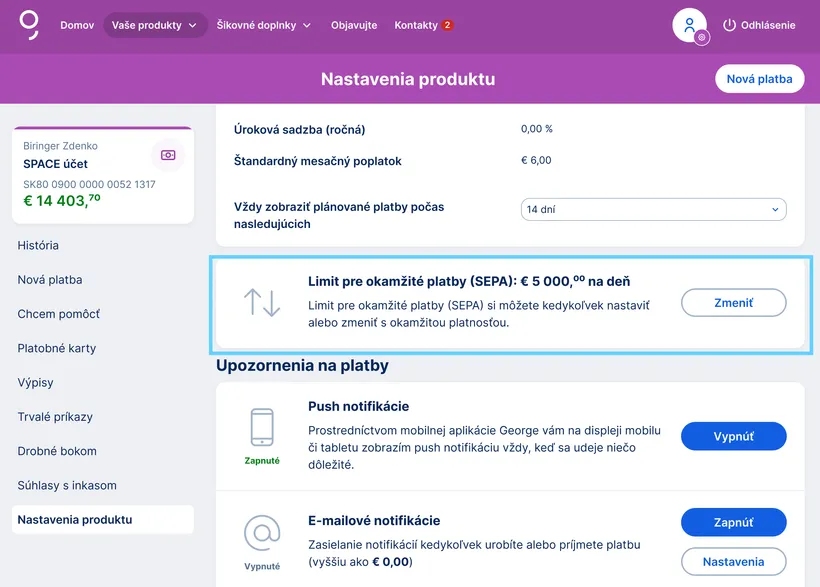Open Objavujte in the top navigation
820x587 pixels.
point(354,25)
